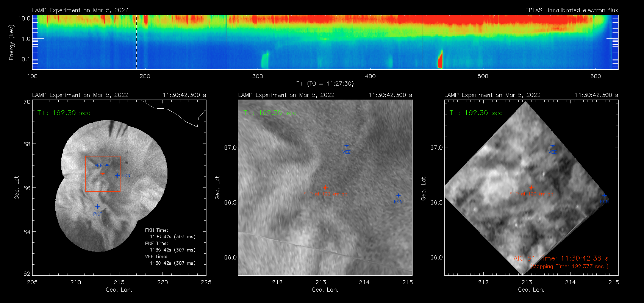This screenshot has width=644, height=303.
Task: Click the 'T+ (T0 = 11:27:30)' axis label
Action: pos(325,84)
